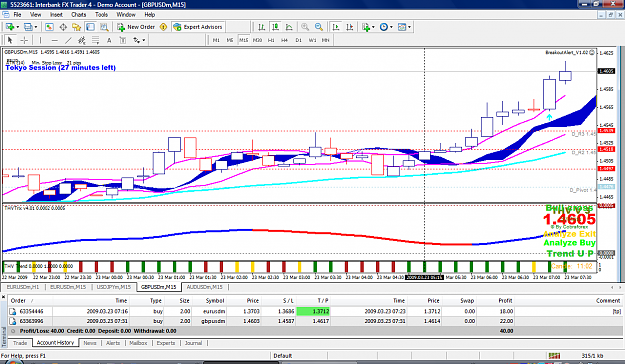625x364 pixels.
Task: Open the Insert menu
Action: (56, 14)
